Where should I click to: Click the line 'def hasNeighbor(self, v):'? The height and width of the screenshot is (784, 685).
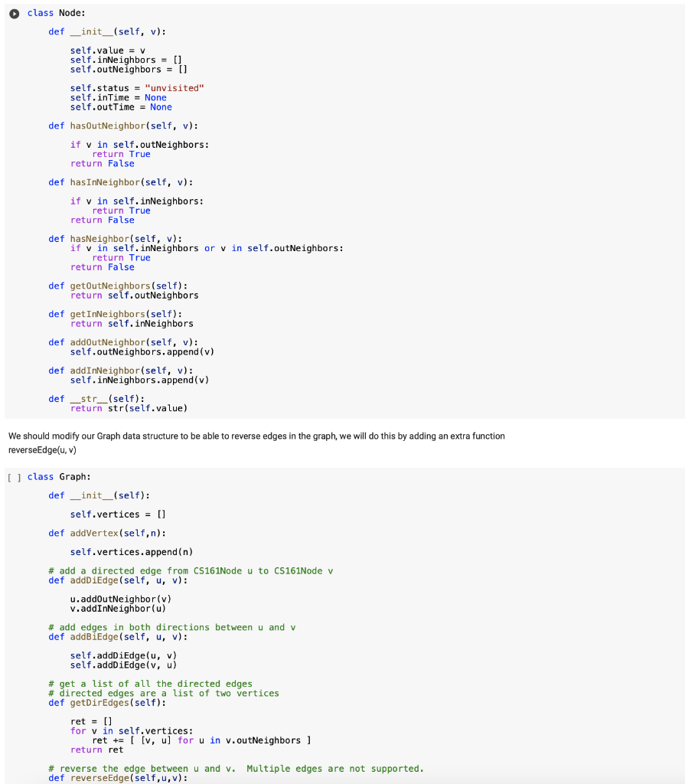[115, 239]
